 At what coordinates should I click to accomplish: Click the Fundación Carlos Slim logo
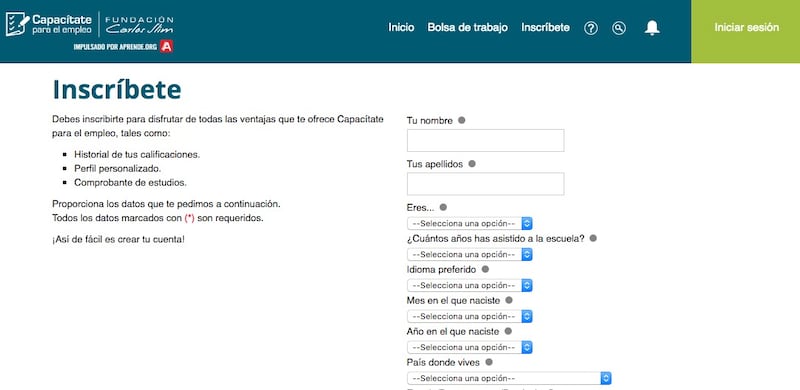[139, 25]
